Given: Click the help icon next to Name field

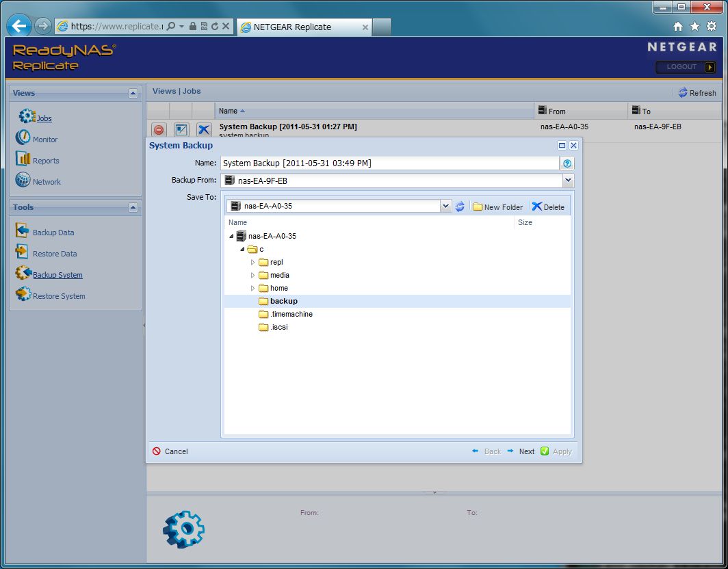Looking at the screenshot, I should [567, 163].
